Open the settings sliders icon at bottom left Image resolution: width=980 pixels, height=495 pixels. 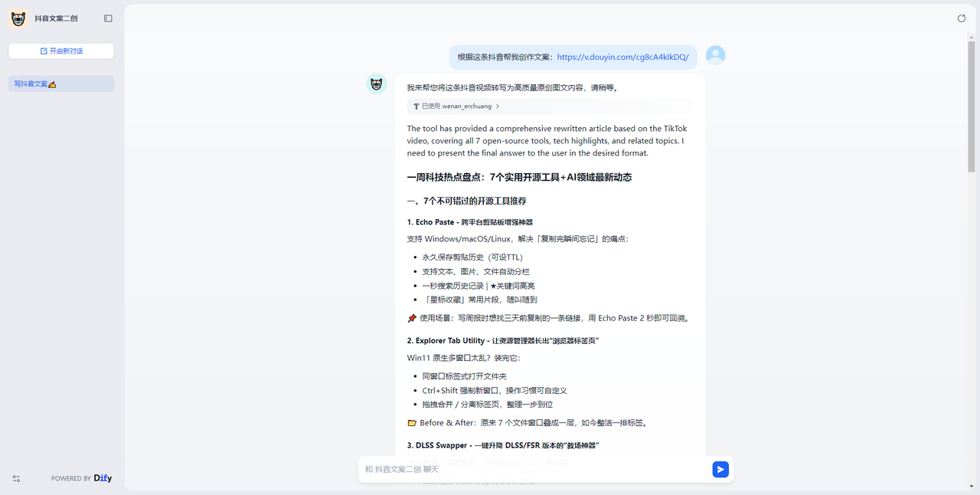[16, 478]
